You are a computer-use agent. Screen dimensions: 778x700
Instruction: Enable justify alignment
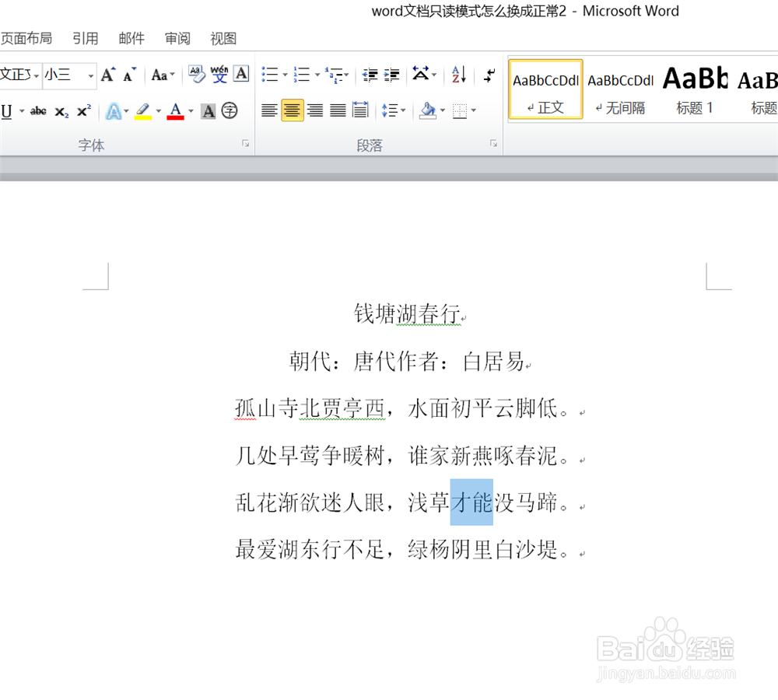tap(337, 110)
